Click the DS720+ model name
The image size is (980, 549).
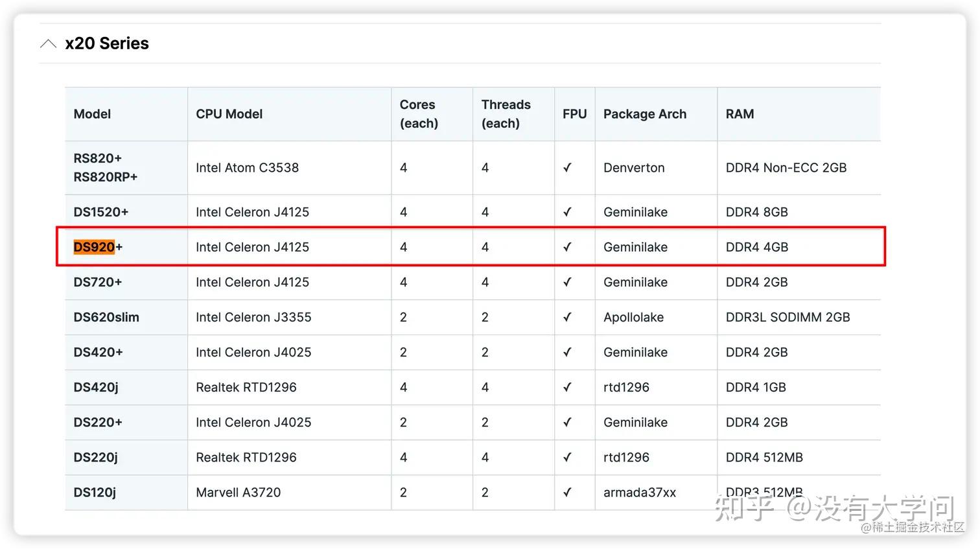point(97,282)
